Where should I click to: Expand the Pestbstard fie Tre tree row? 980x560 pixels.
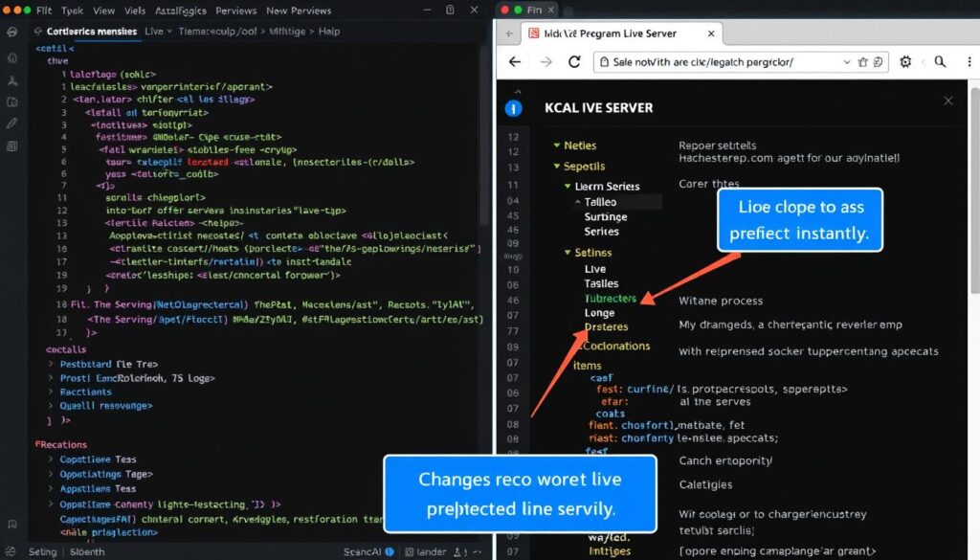tap(51, 364)
